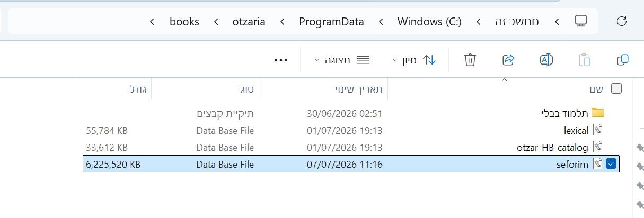
Task: Open the See more three-dots menu
Action: point(281,60)
